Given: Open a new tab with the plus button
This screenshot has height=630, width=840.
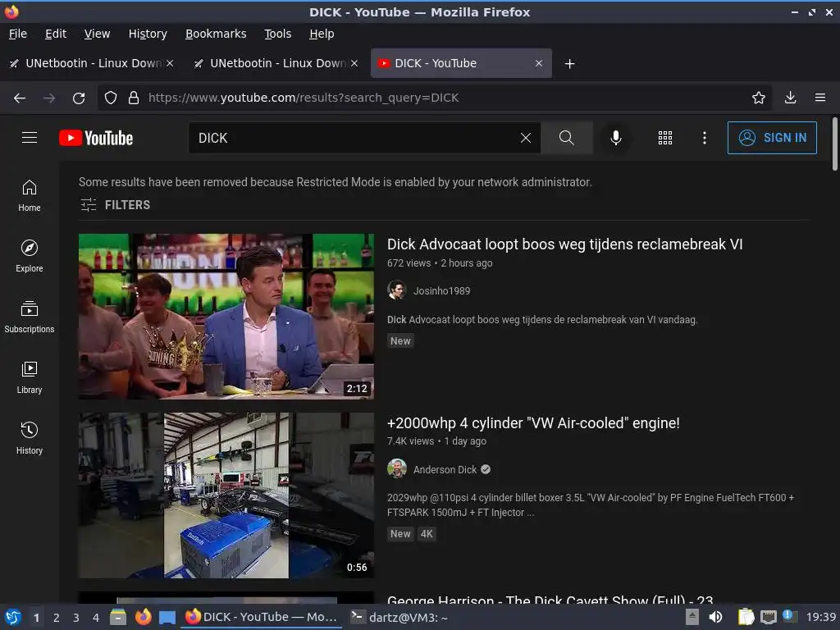Looking at the screenshot, I should coord(569,64).
